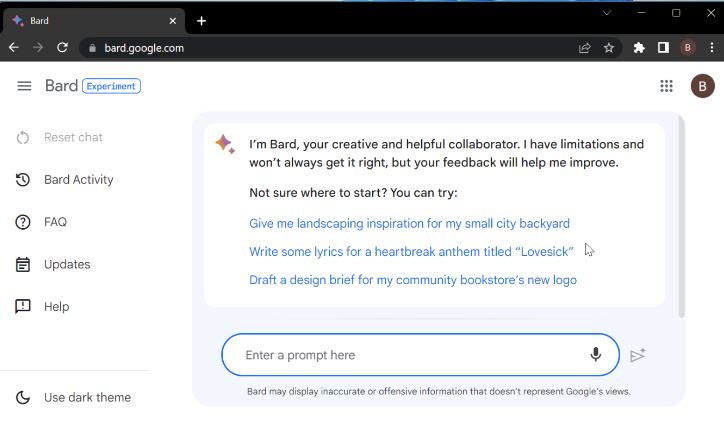Open the Google apps grid

pyautogui.click(x=666, y=86)
